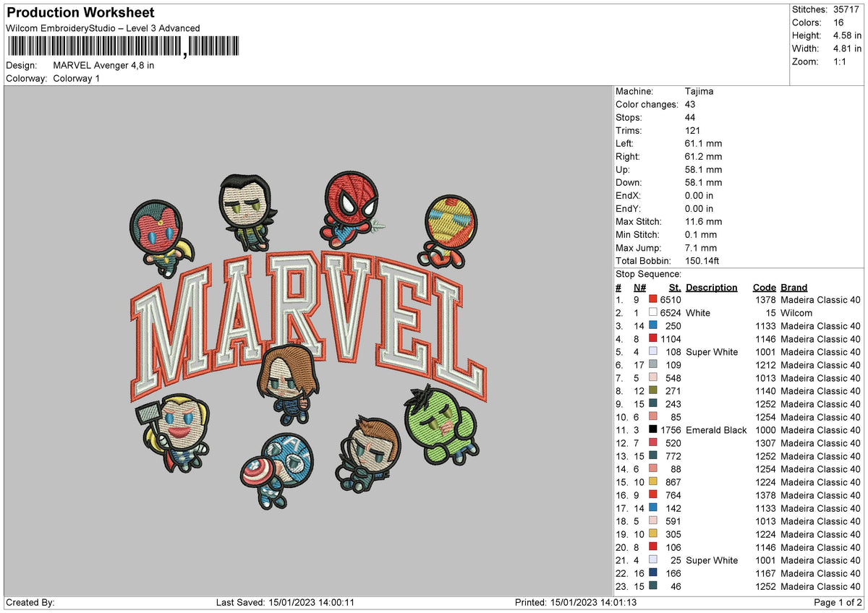Click the Stitches value '35717'
The image size is (868, 613).
pyautogui.click(x=846, y=9)
